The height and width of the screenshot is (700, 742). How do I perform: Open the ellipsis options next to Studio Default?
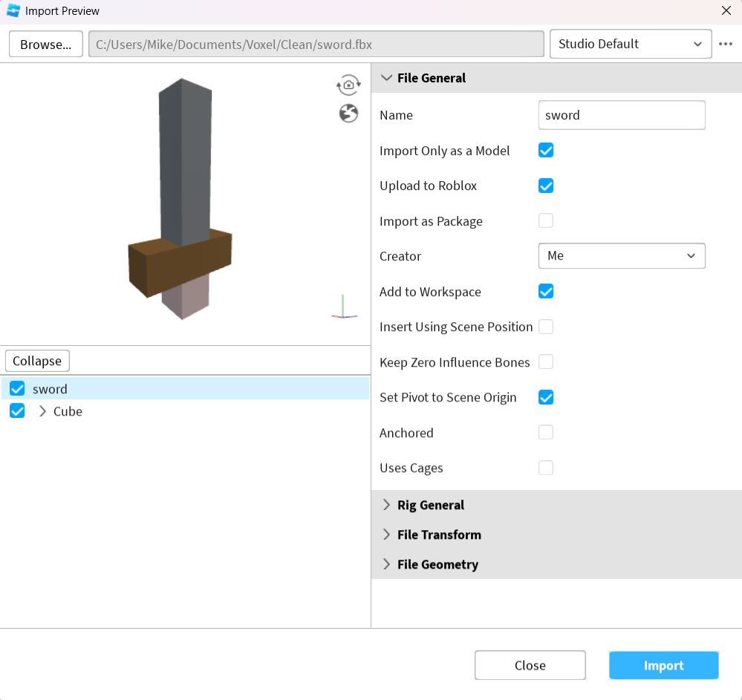725,44
